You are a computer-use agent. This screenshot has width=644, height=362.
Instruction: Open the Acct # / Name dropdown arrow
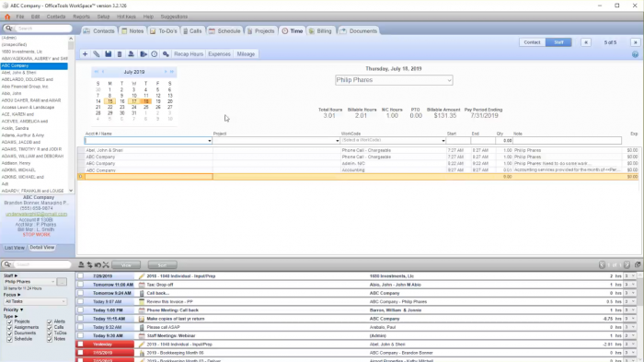[210, 141]
